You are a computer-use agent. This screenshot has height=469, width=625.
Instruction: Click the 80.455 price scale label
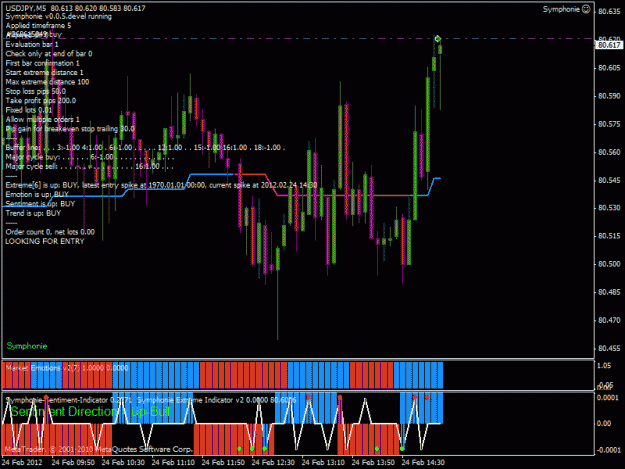pos(609,348)
